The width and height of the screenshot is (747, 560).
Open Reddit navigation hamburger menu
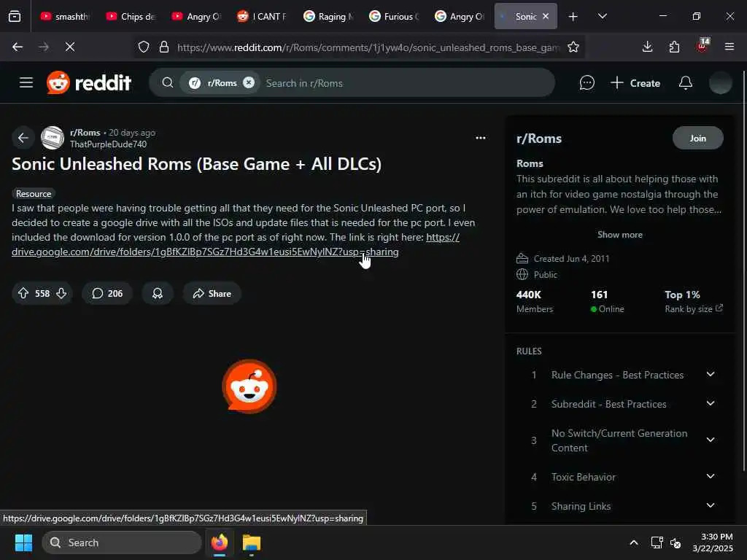click(26, 83)
